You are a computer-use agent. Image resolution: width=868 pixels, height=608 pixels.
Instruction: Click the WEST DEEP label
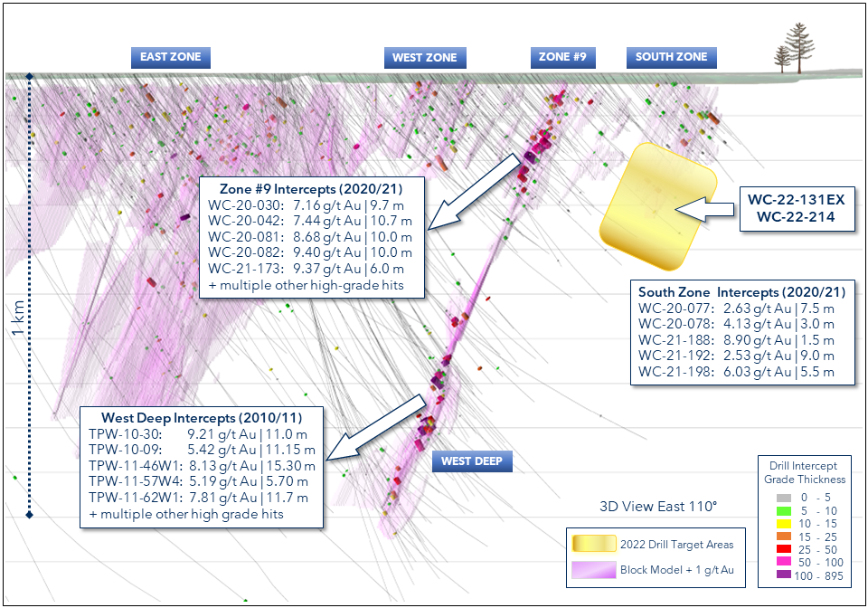tap(471, 461)
